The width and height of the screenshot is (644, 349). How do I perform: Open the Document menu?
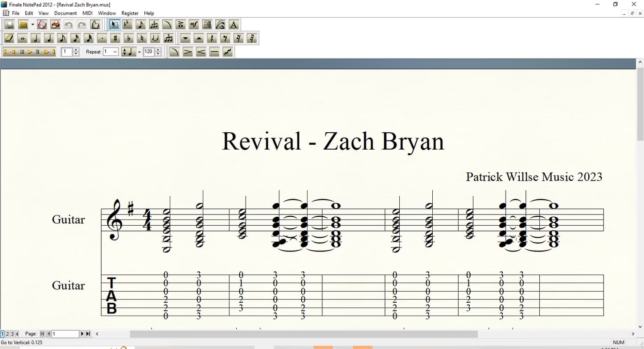click(x=65, y=13)
